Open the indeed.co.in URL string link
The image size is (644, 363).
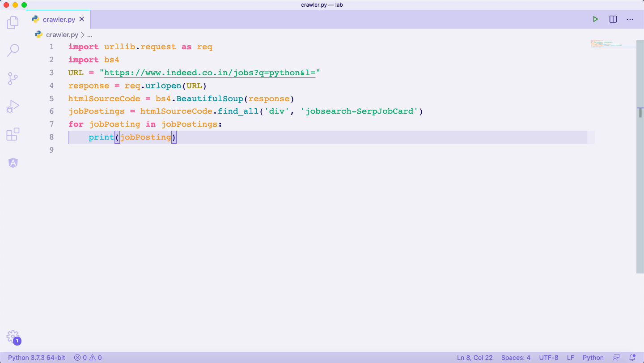click(x=210, y=73)
